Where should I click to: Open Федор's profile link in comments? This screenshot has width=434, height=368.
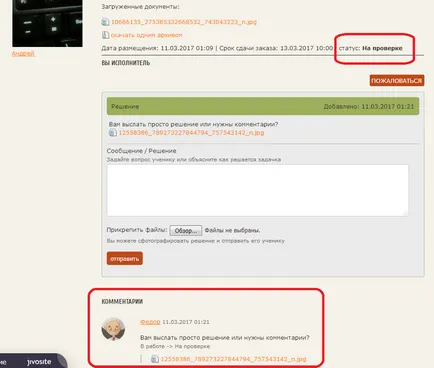(x=150, y=322)
